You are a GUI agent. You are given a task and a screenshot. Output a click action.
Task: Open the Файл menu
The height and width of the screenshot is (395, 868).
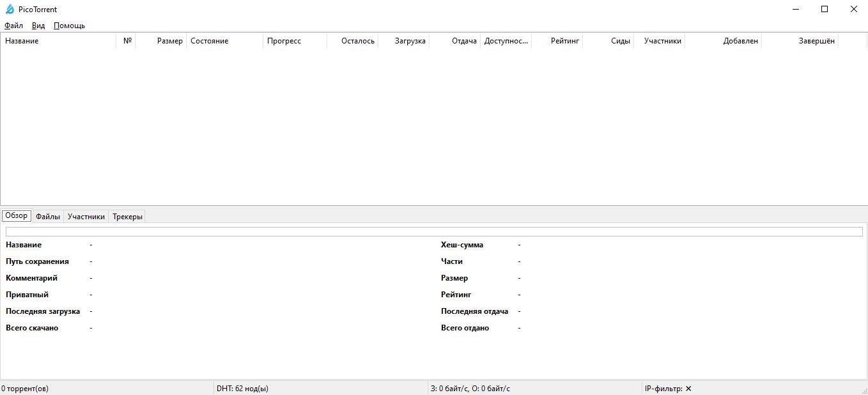point(13,26)
